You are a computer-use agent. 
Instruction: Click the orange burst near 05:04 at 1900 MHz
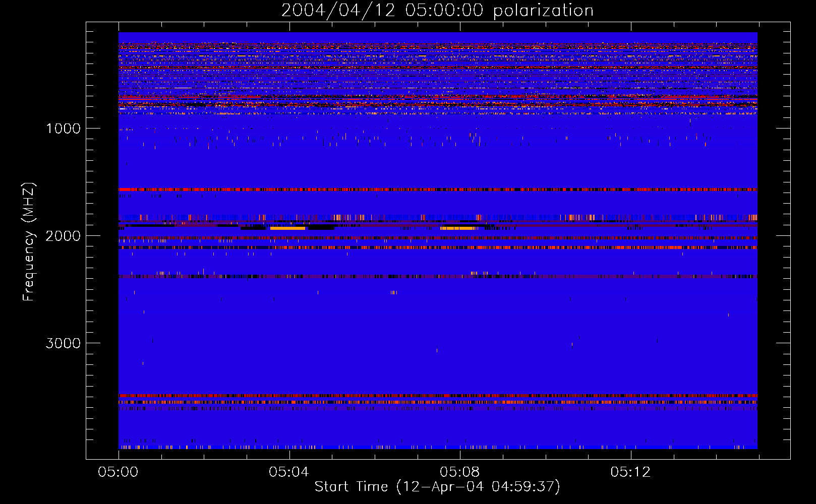pos(288,228)
